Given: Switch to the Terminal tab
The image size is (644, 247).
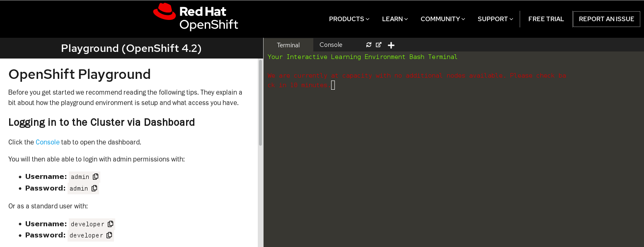Looking at the screenshot, I should (x=288, y=45).
